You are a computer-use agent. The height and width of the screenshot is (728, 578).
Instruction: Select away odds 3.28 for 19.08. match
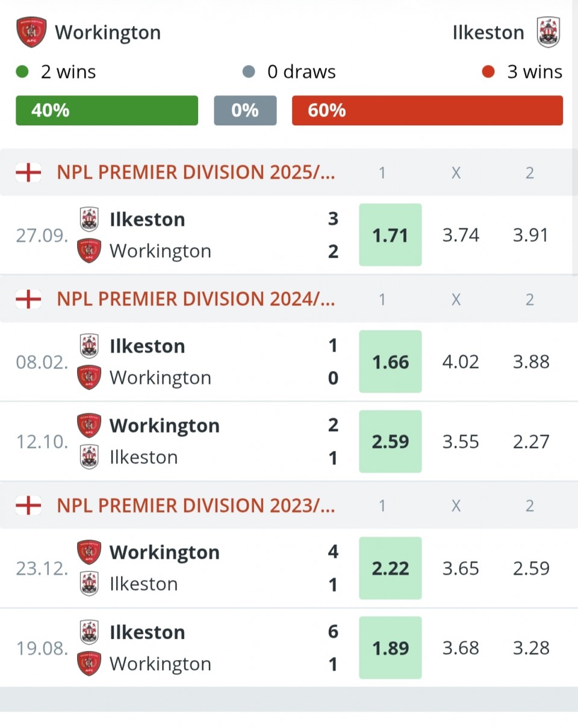point(531,648)
